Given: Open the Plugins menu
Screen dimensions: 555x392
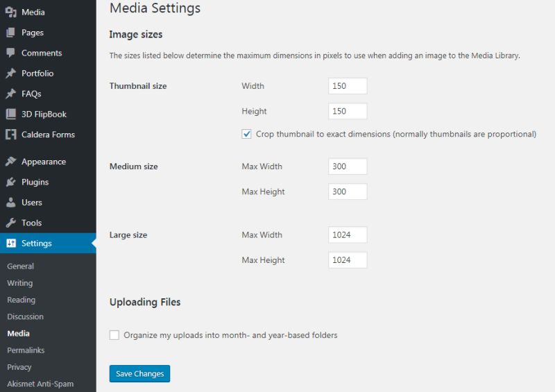Looking at the screenshot, I should (x=35, y=182).
